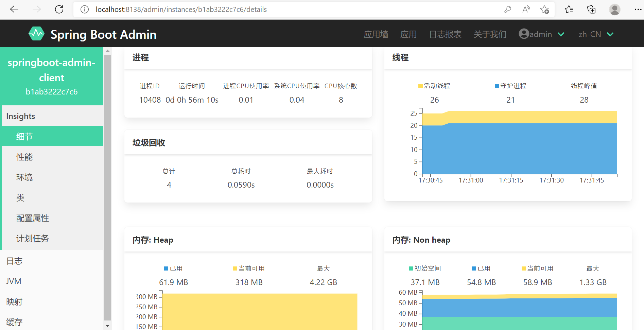644x330 pixels.
Task: Click the Spring Boot Admin logo icon
Action: click(36, 34)
